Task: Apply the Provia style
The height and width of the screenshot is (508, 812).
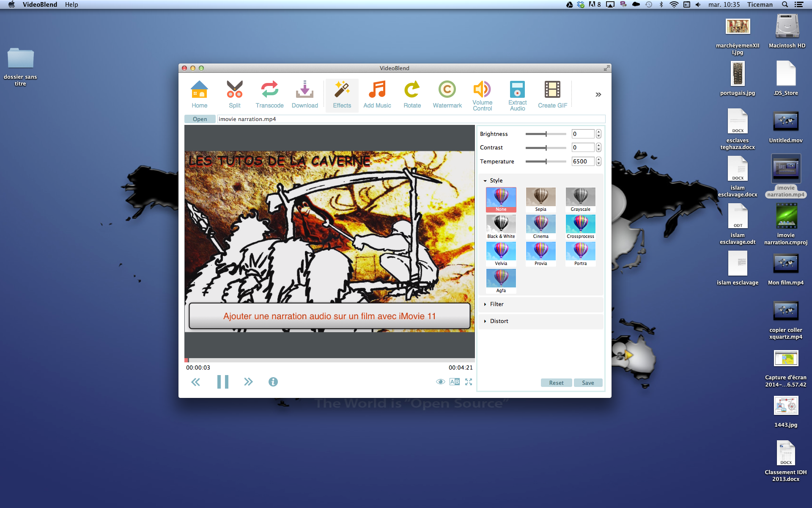Action: (x=540, y=254)
